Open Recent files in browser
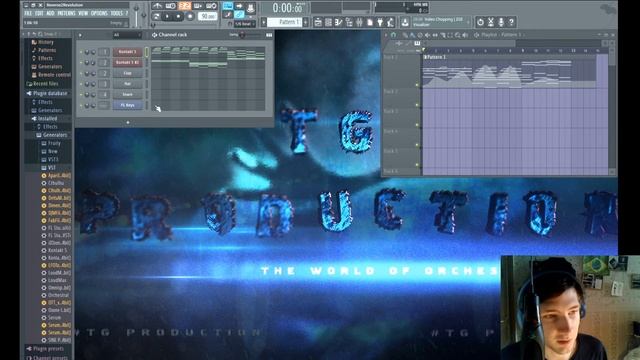 (x=46, y=84)
